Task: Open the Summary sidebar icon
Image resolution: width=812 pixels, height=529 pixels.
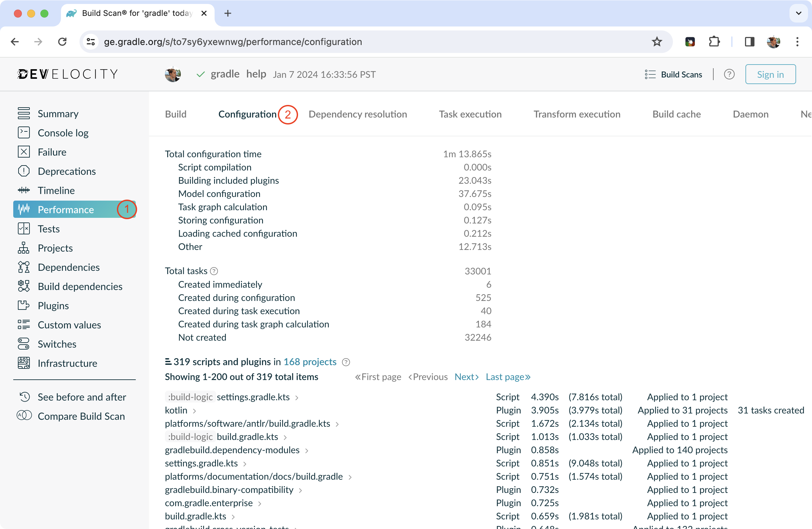Action: pyautogui.click(x=24, y=113)
